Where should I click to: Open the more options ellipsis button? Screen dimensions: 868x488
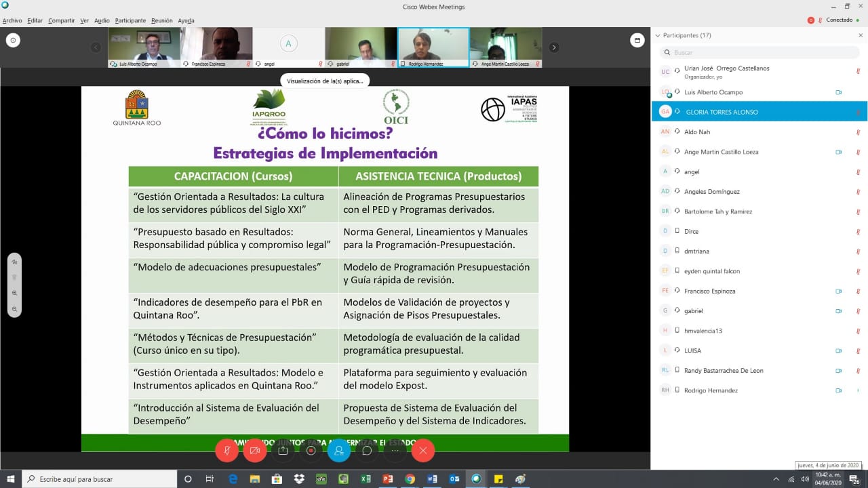coord(395,451)
